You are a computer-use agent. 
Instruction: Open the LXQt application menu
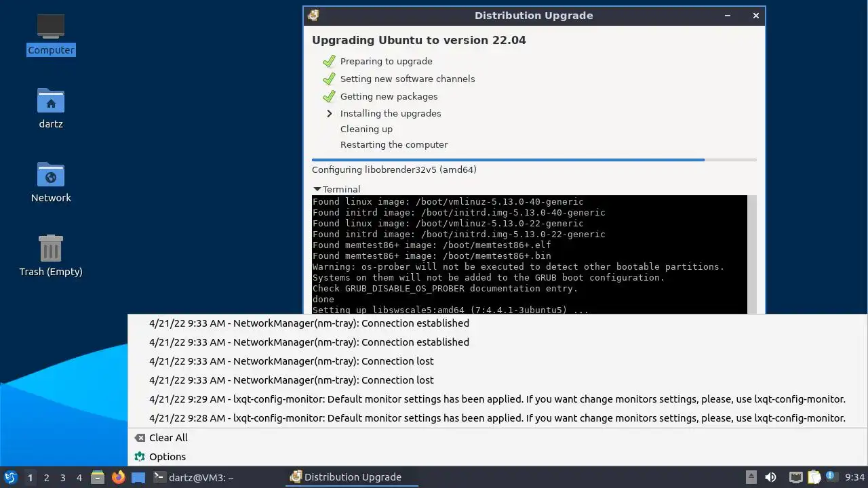tap(10, 477)
